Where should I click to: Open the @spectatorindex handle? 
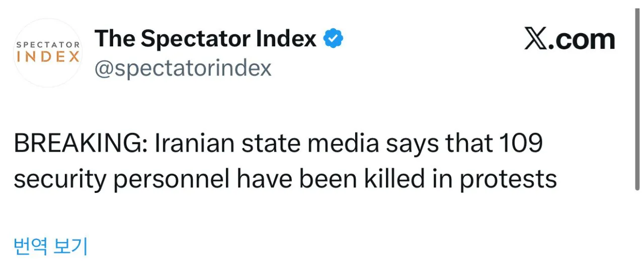pyautogui.click(x=183, y=67)
